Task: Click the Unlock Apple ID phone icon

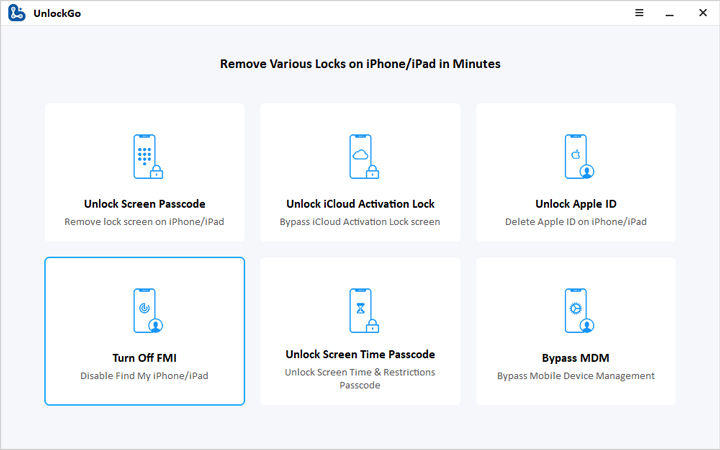Action: (x=575, y=156)
